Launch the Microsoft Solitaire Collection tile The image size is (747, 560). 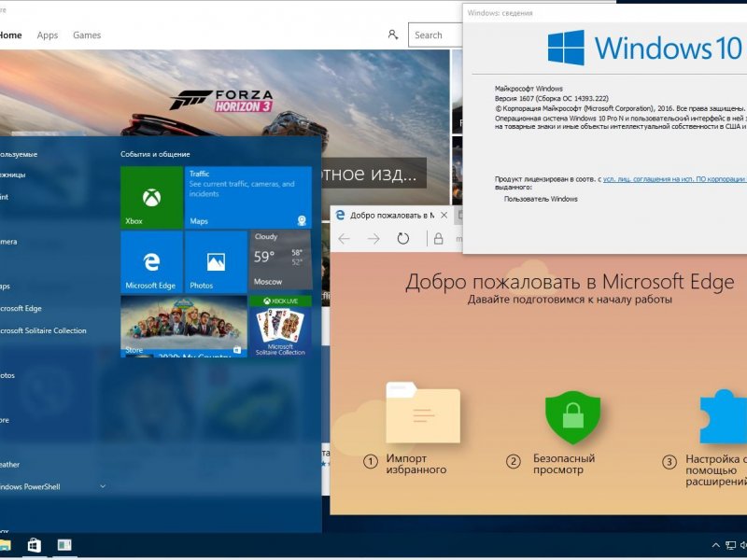pyautogui.click(x=280, y=326)
